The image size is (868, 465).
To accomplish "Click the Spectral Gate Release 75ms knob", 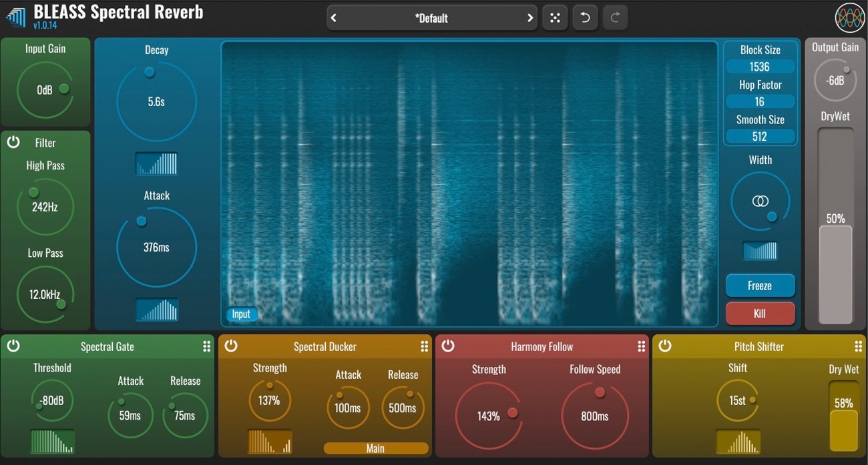I will click(185, 416).
